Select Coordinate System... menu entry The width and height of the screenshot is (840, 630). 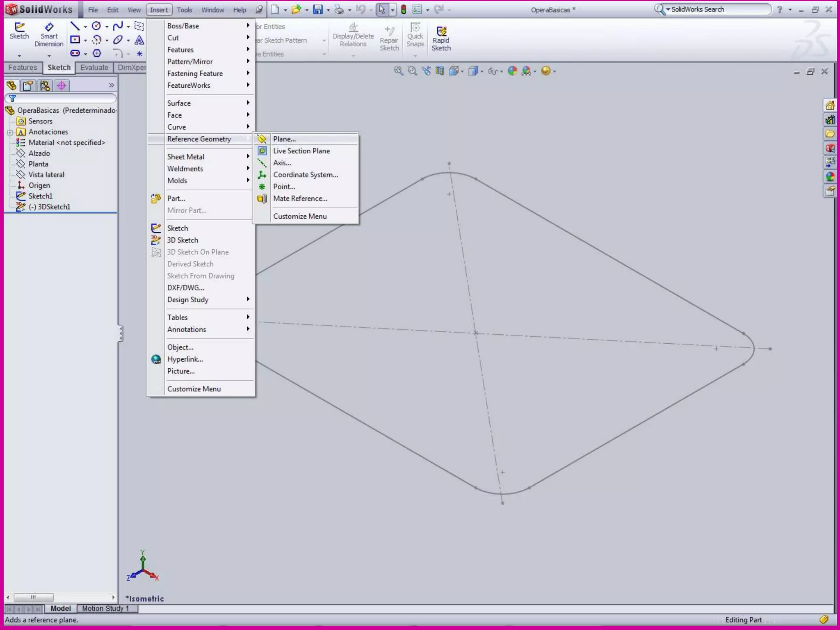coord(305,175)
